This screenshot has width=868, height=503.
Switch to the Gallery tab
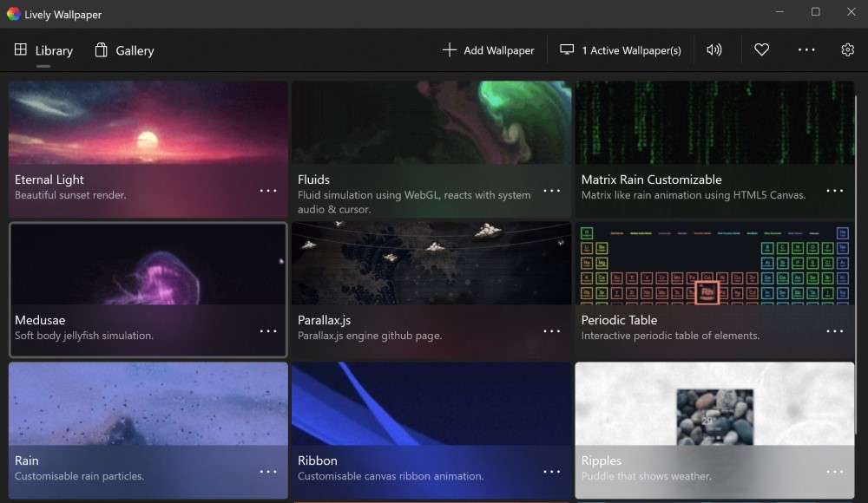point(124,50)
